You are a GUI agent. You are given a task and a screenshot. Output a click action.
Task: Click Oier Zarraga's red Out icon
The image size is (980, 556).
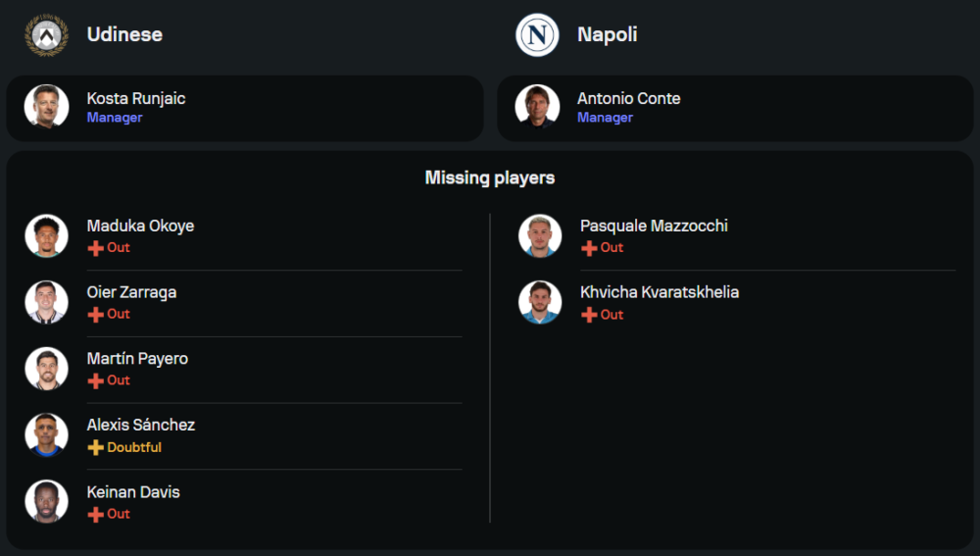tap(96, 315)
